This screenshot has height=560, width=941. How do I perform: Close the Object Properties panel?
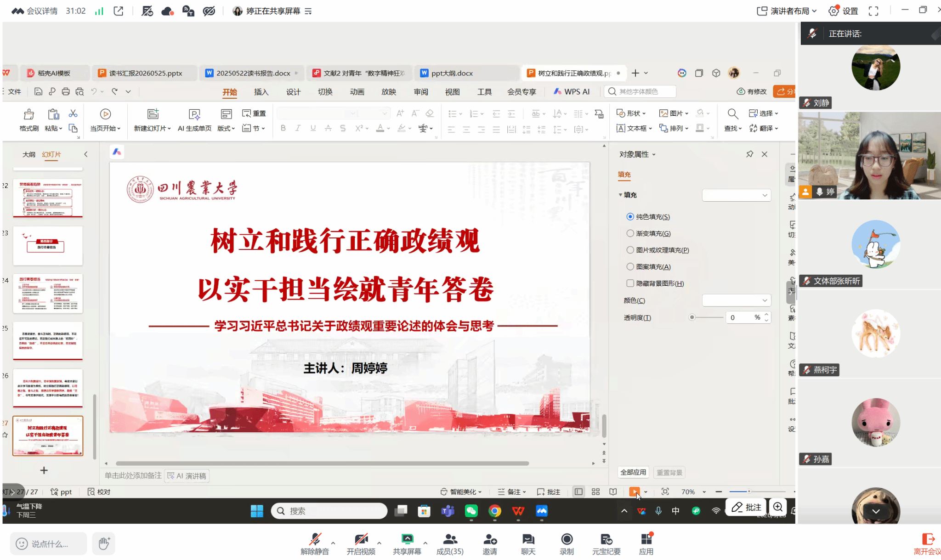pyautogui.click(x=765, y=154)
